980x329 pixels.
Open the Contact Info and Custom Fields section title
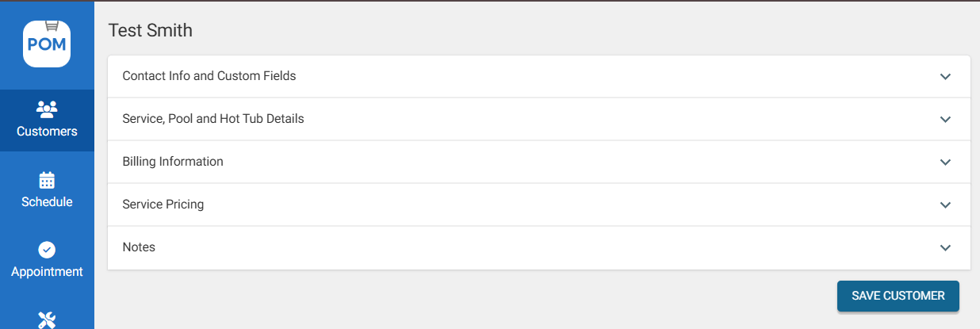tap(209, 76)
